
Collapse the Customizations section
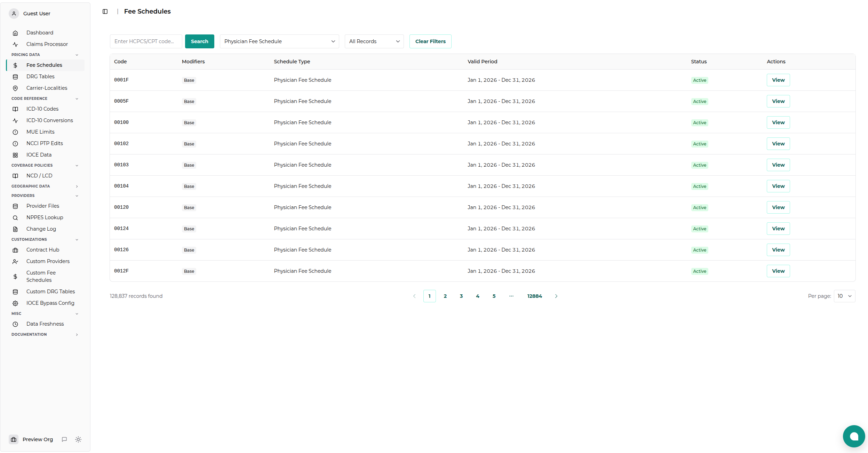[77, 240]
